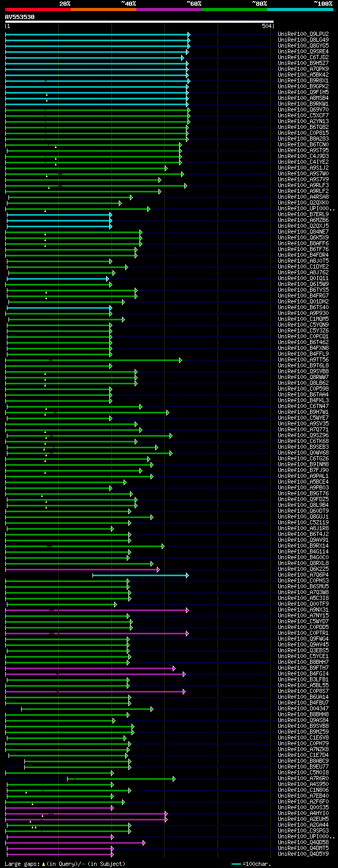
Task: Select label UniRef100_Q4QD58
Action: click(x=303, y=842)
